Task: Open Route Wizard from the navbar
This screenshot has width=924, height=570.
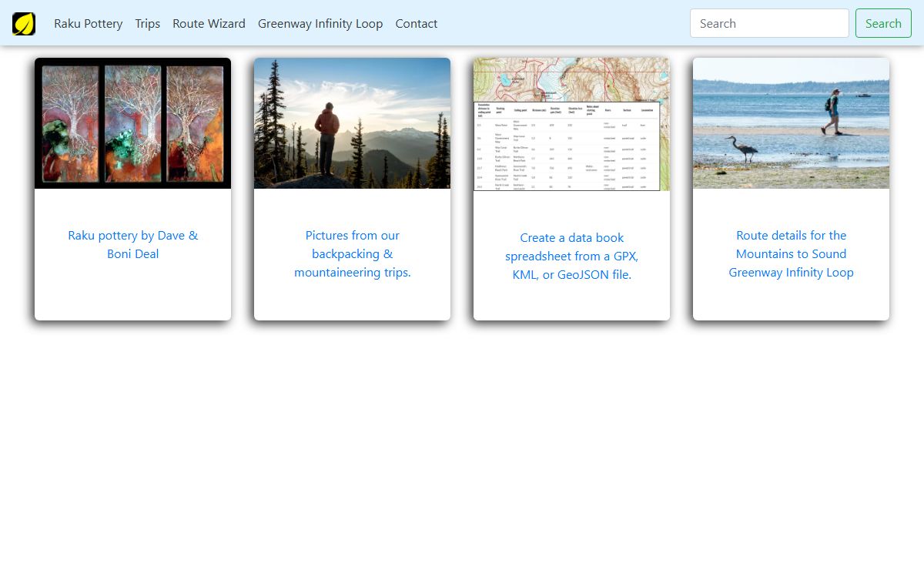Action: [209, 24]
